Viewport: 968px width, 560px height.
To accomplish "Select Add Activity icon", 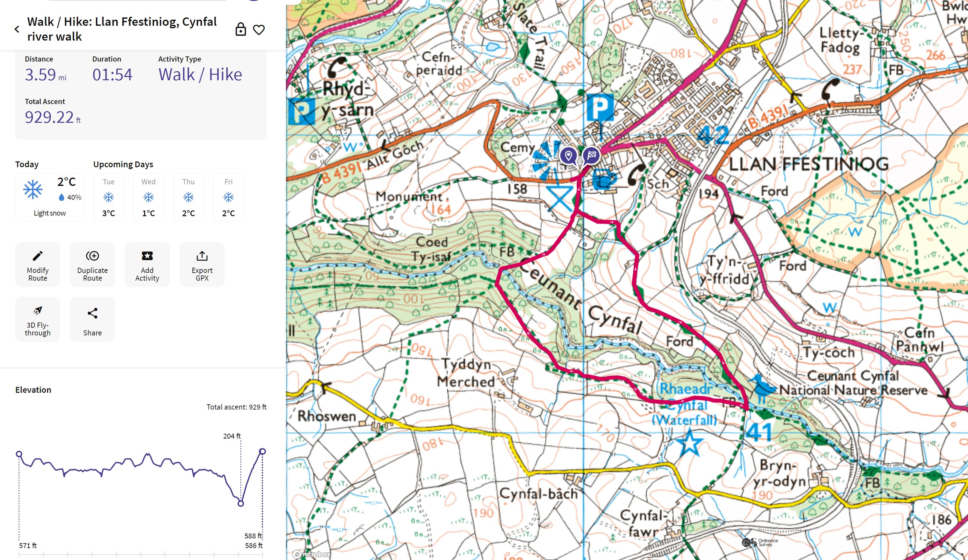I will tap(147, 264).
